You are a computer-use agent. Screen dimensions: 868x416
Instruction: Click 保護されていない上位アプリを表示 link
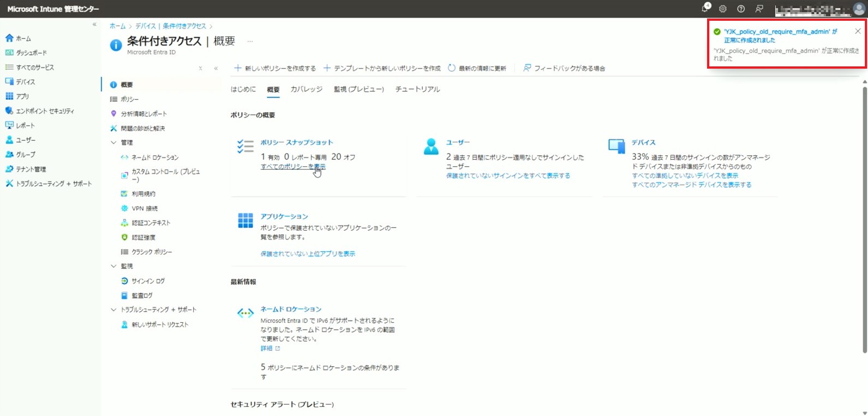(x=308, y=254)
